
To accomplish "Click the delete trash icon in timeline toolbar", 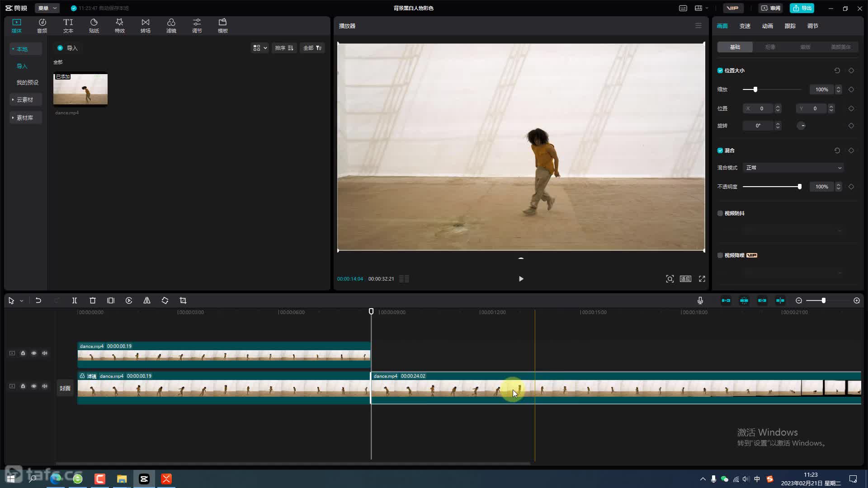I will pyautogui.click(x=93, y=300).
